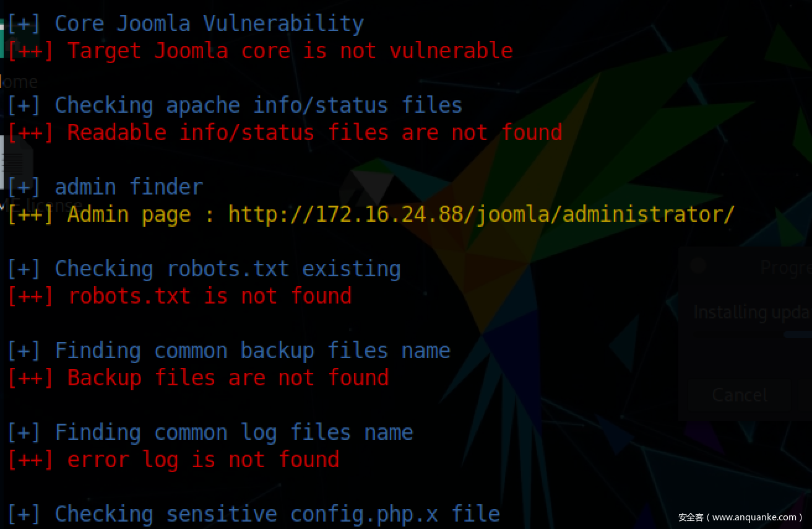Image resolution: width=812 pixels, height=529 pixels.
Task: Open the Home folder desktop icon
Action: (x=19, y=81)
